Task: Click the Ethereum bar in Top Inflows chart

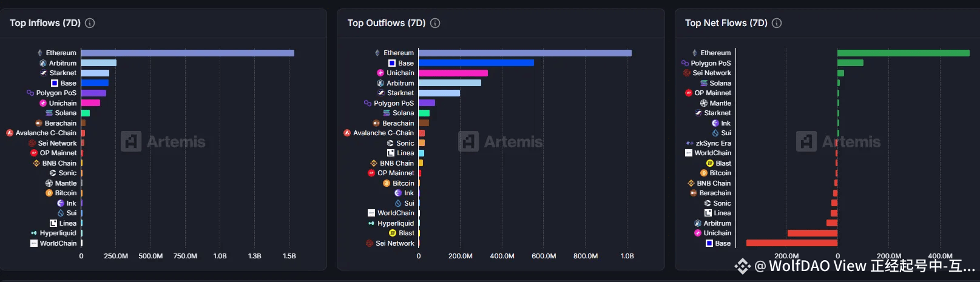Action: pos(188,53)
